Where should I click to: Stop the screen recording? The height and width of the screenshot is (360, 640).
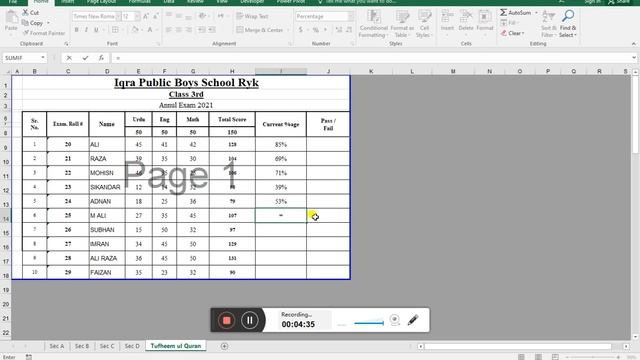click(x=226, y=320)
